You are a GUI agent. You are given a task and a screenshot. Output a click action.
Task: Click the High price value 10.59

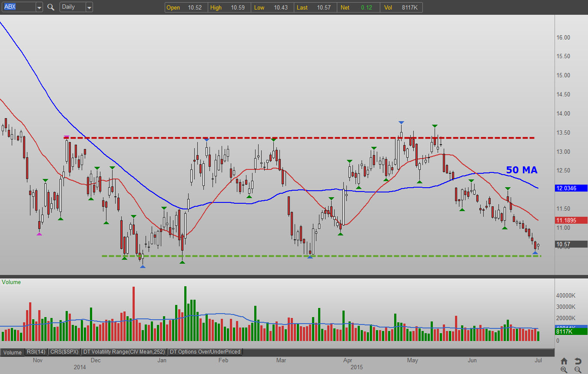238,8
